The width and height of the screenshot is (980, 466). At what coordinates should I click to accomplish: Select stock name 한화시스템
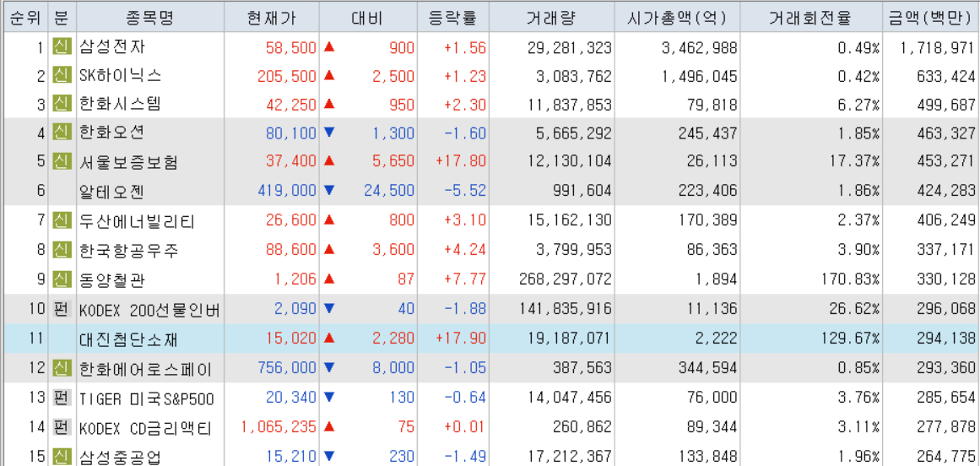120,105
